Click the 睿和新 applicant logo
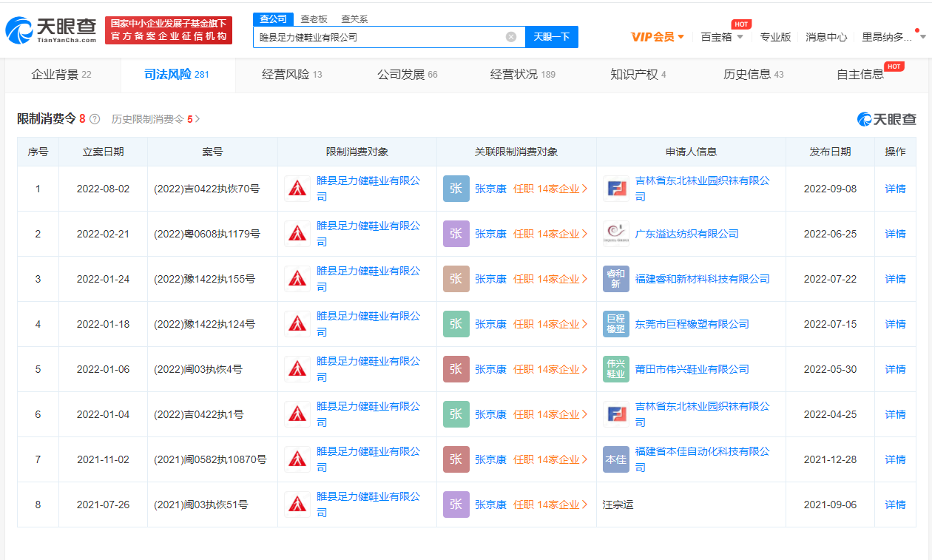The image size is (932, 560). click(x=615, y=279)
